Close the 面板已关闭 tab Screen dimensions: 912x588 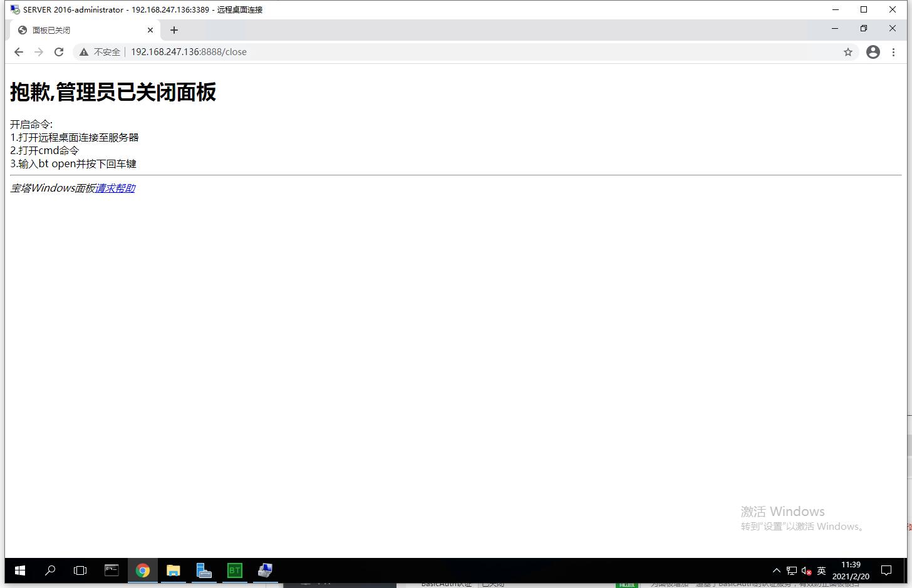150,30
